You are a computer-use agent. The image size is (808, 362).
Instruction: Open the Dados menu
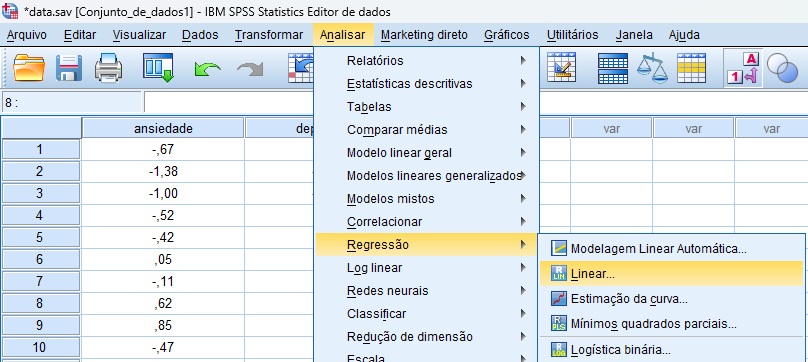[200, 35]
